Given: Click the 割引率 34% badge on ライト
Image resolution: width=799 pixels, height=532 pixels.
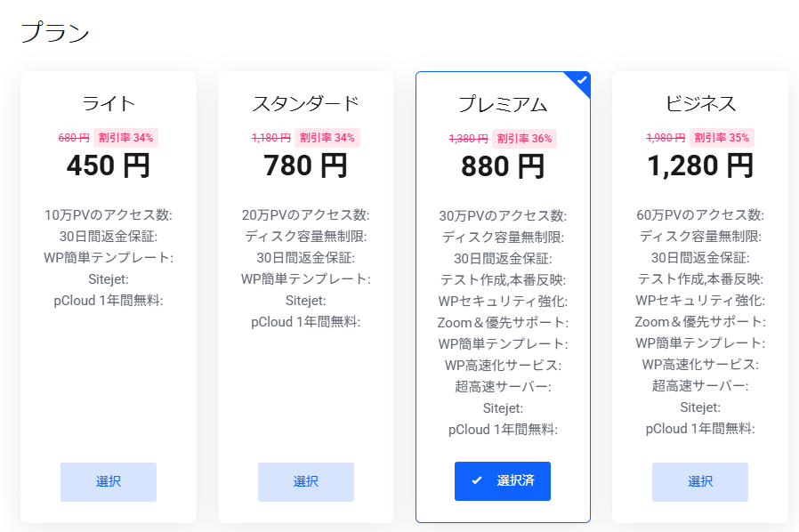Looking at the screenshot, I should pos(125,137).
